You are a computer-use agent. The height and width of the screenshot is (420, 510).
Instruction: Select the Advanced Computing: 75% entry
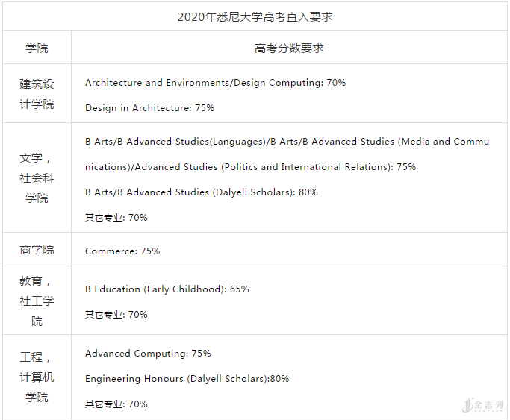click(x=148, y=354)
